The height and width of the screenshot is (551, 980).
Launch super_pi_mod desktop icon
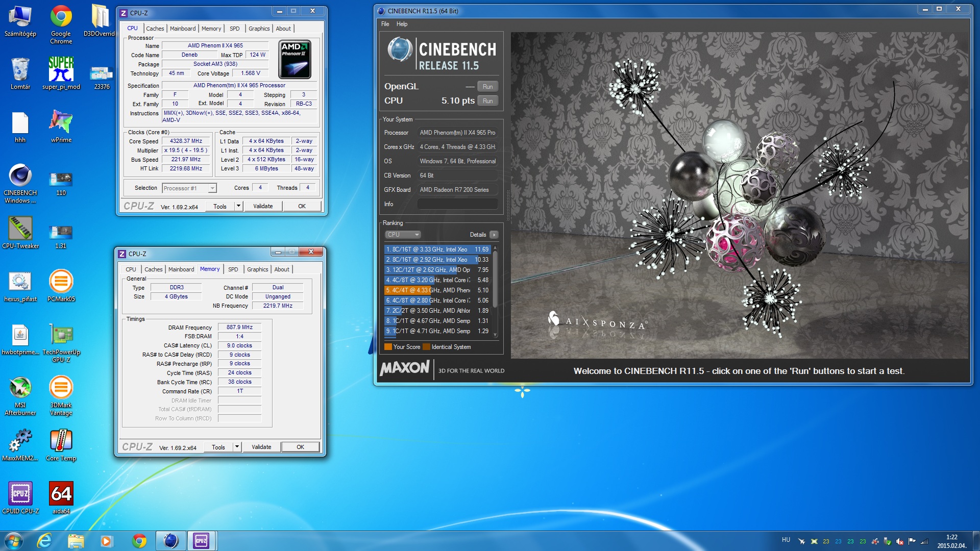(x=61, y=73)
